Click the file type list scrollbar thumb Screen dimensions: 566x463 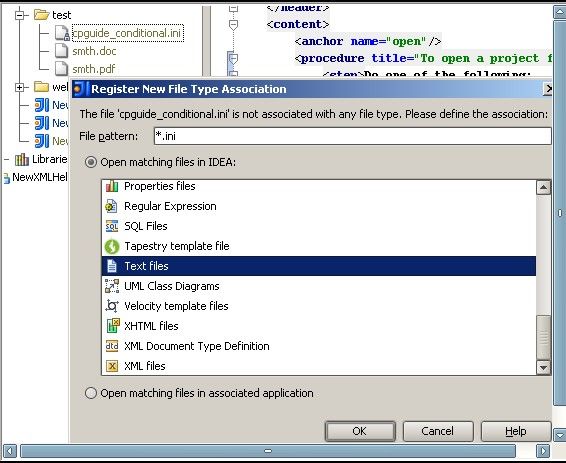(x=543, y=337)
